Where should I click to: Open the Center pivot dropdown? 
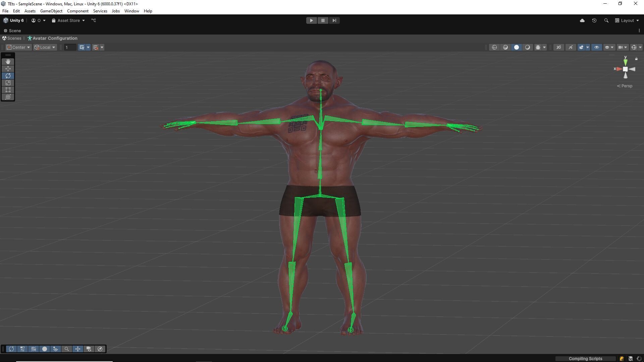tap(19, 47)
